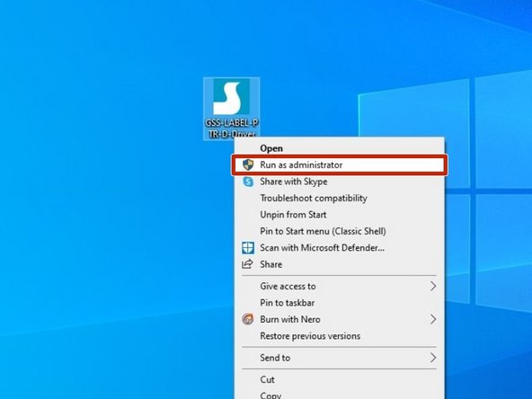Expand the Burn with Nero arrow
The height and width of the screenshot is (399, 532).
click(x=433, y=319)
